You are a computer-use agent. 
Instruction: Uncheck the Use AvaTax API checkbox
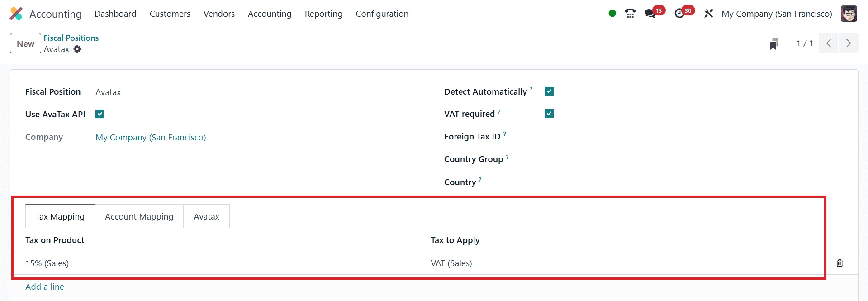coord(100,114)
